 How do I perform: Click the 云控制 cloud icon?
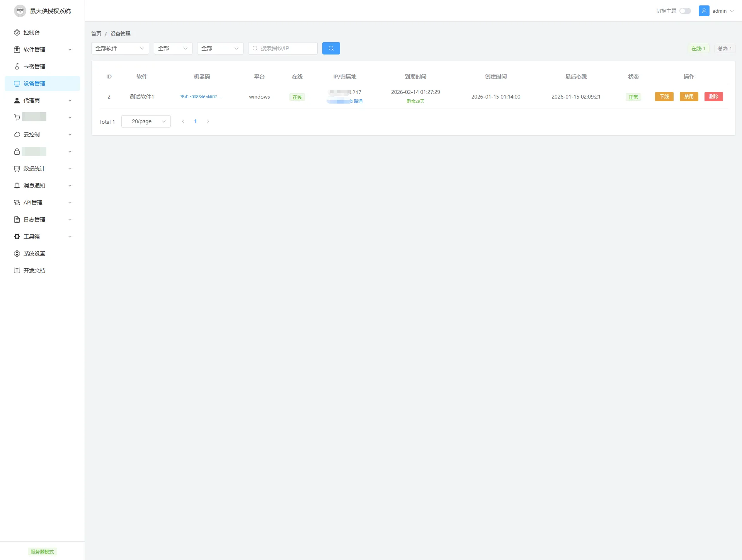[17, 134]
